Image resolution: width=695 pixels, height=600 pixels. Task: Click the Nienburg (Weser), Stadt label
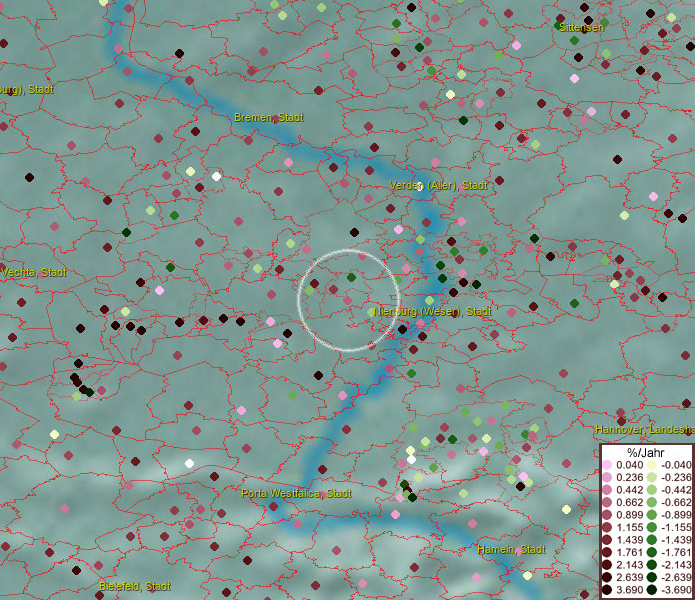[x=433, y=312]
